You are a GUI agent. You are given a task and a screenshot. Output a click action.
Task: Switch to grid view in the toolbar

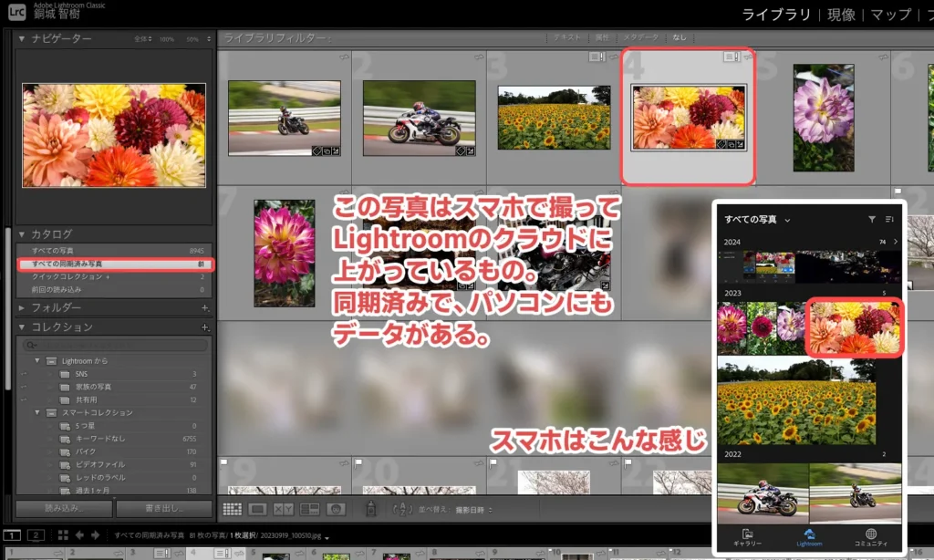pyautogui.click(x=233, y=509)
